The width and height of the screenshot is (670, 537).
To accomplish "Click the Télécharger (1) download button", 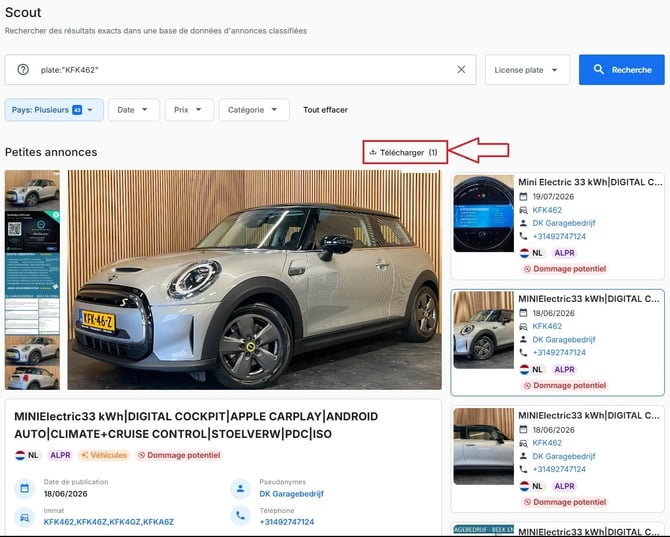I will 405,152.
